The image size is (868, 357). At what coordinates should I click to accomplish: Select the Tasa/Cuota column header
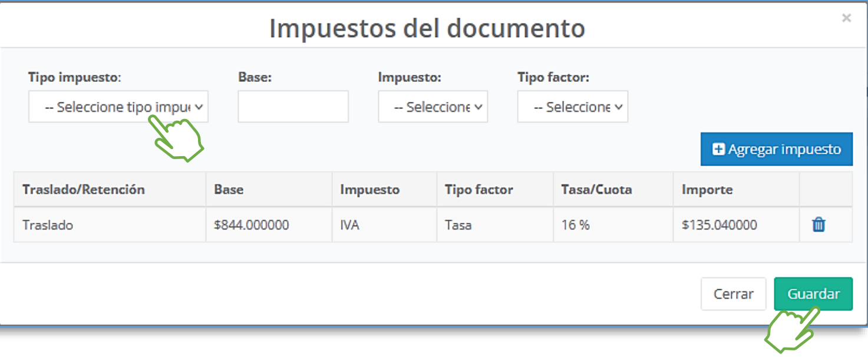coord(596,190)
